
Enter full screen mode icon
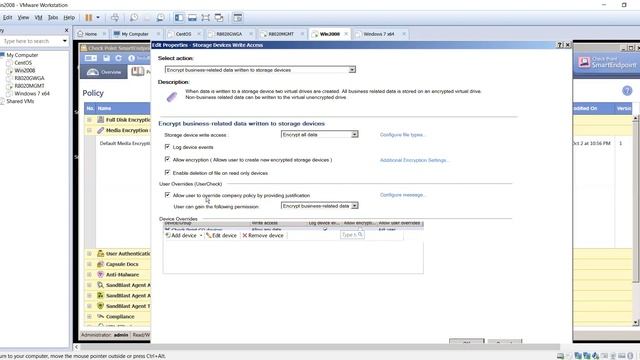[x=205, y=18]
